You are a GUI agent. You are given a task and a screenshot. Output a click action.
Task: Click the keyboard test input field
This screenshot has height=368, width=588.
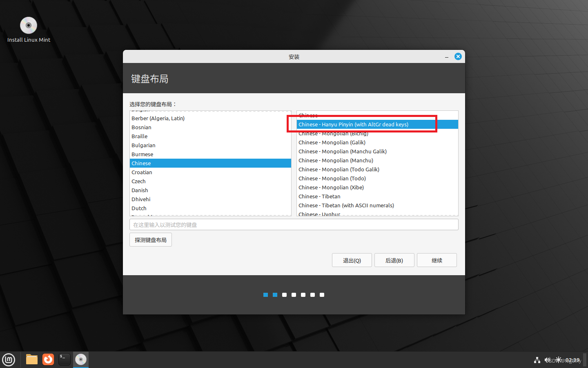click(x=294, y=224)
